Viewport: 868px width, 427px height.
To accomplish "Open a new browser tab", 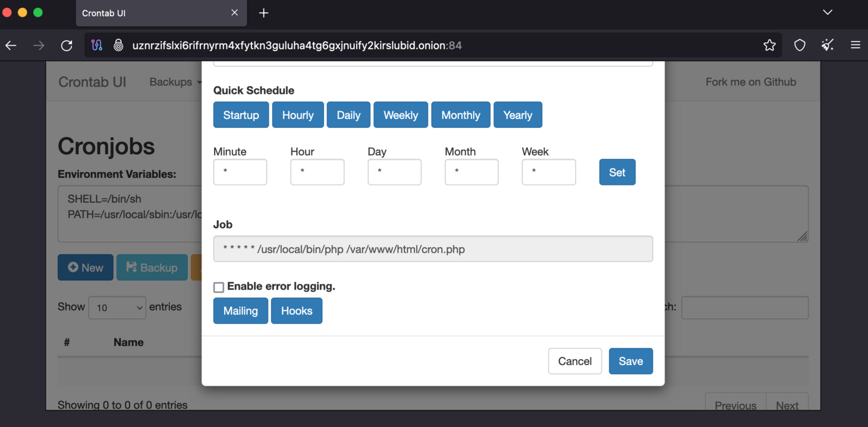I will (x=263, y=12).
